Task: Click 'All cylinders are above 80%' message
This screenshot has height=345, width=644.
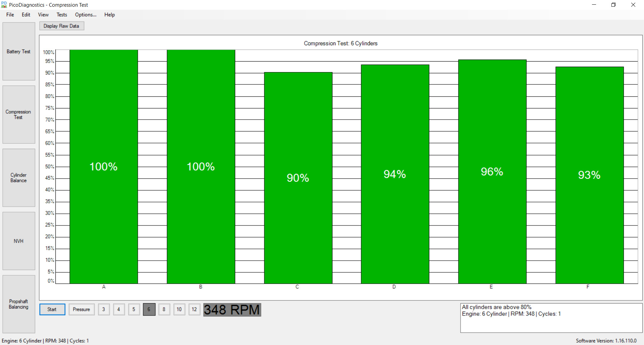Action: pos(496,307)
